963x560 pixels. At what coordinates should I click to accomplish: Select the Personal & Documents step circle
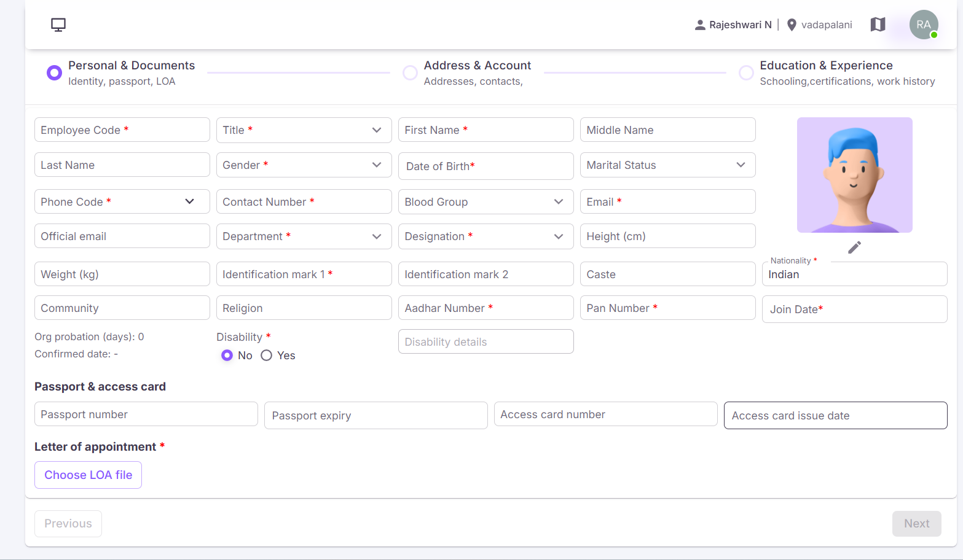pyautogui.click(x=54, y=73)
